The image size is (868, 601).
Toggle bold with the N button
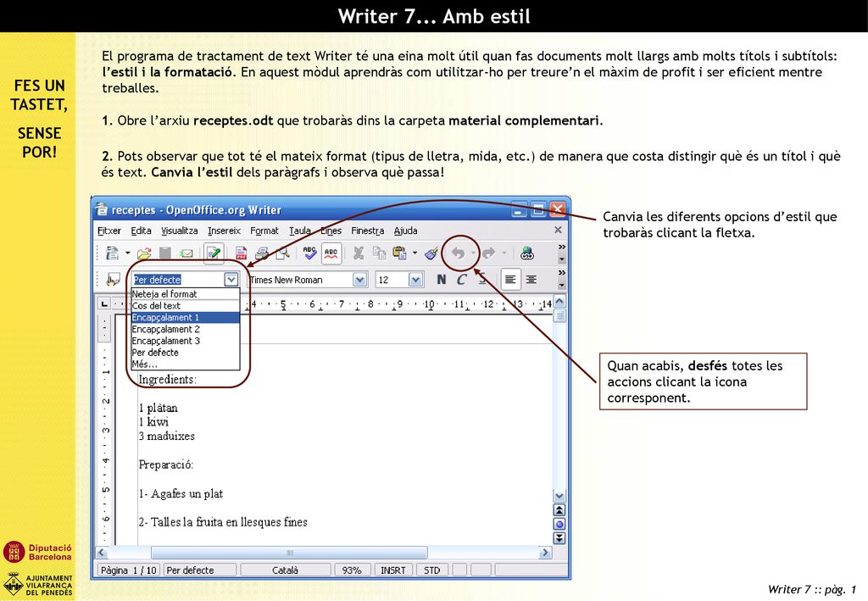point(441,280)
